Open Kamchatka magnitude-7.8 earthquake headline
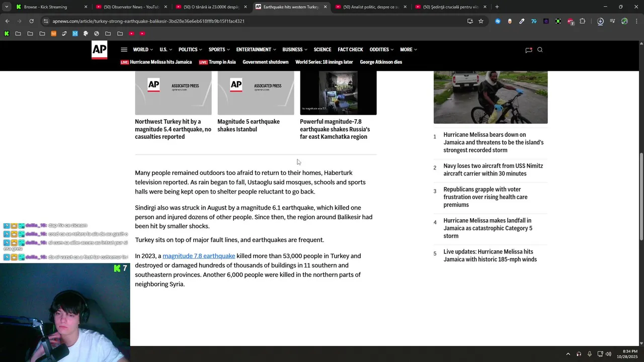This screenshot has height=362, width=644. pyautogui.click(x=335, y=129)
